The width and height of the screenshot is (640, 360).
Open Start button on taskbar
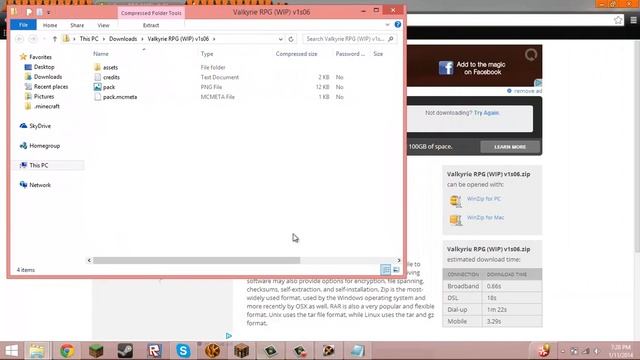11,351
